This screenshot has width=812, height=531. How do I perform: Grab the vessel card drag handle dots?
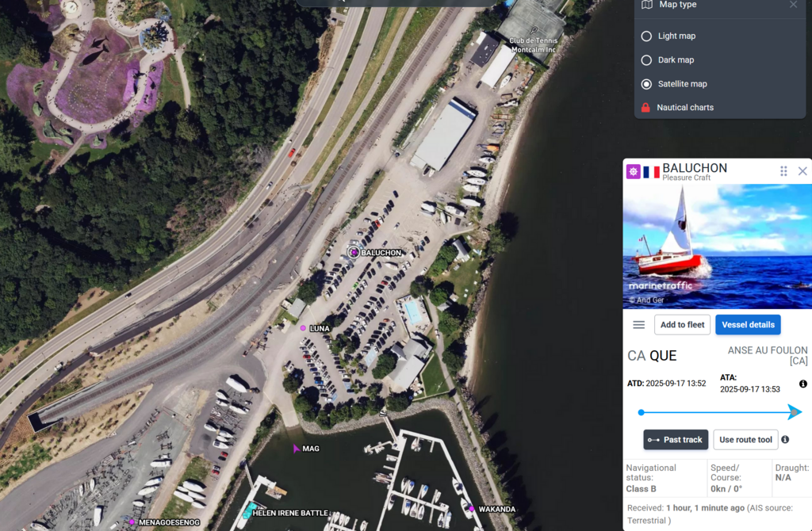coord(783,171)
